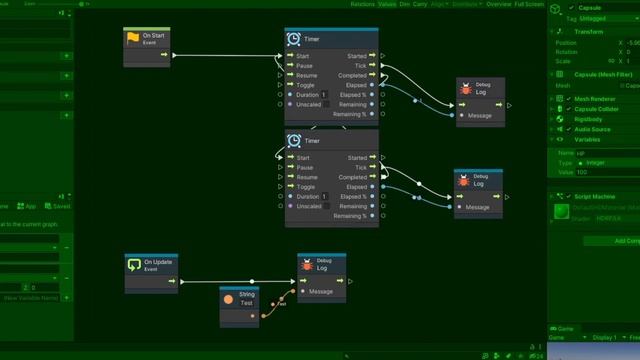Viewport: 640px width, 360px height.
Task: Click the Rigidbody component icon
Action: point(560,119)
